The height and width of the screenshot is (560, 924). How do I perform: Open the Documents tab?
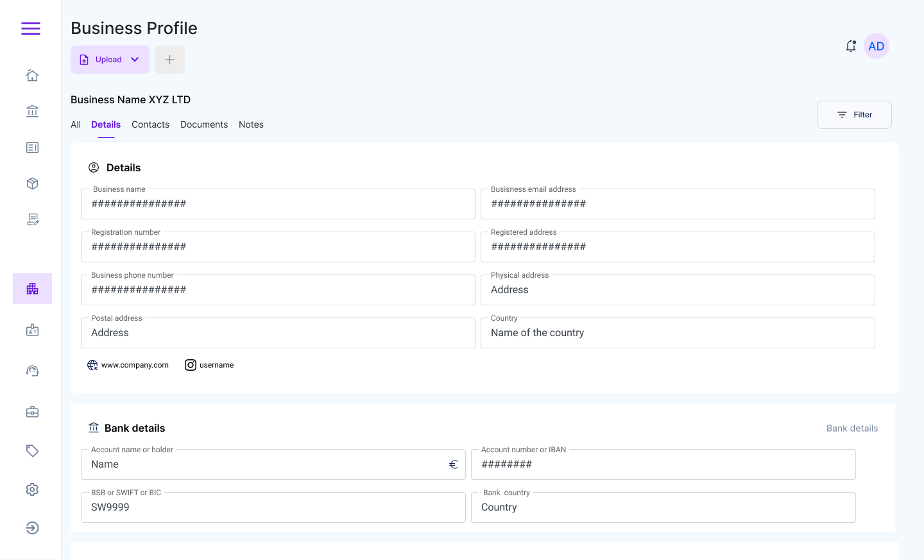click(x=203, y=124)
